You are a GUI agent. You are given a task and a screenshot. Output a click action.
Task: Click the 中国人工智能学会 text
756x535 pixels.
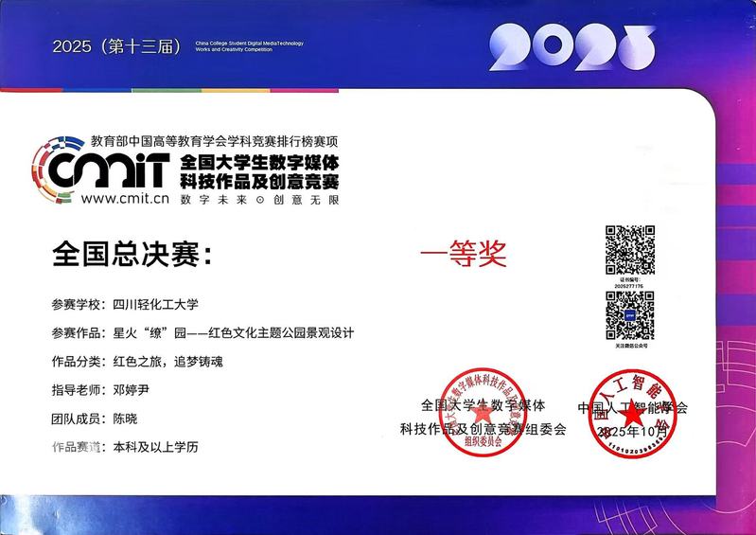(x=633, y=408)
